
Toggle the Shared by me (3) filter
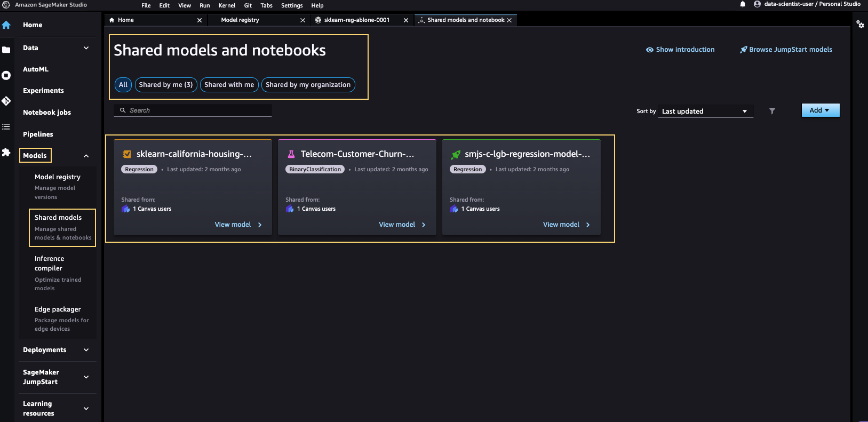pyautogui.click(x=166, y=85)
